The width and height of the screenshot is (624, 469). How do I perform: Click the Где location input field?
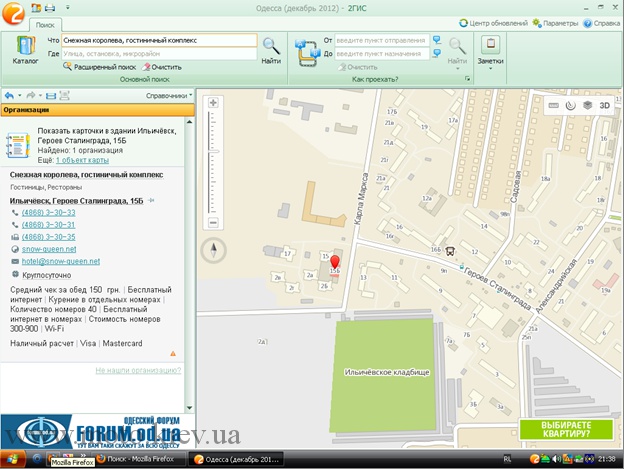[158, 53]
